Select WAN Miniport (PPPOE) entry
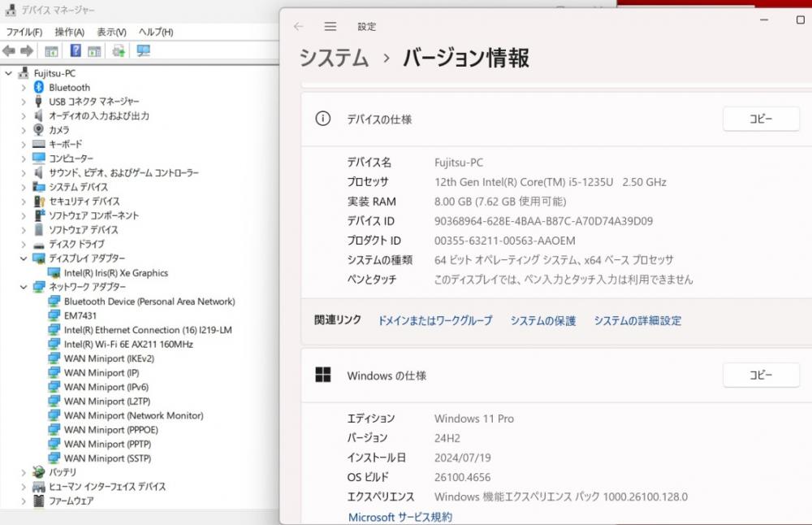 click(111, 430)
